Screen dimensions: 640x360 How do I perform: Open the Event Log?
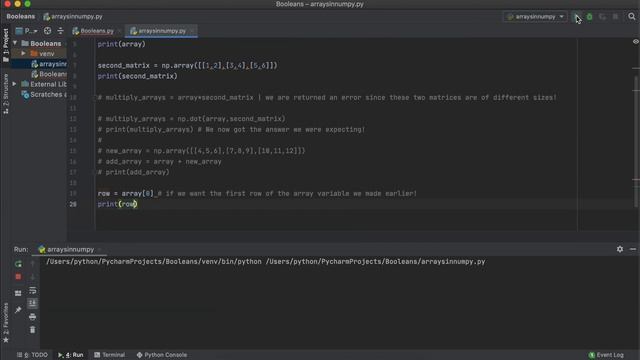click(606, 355)
